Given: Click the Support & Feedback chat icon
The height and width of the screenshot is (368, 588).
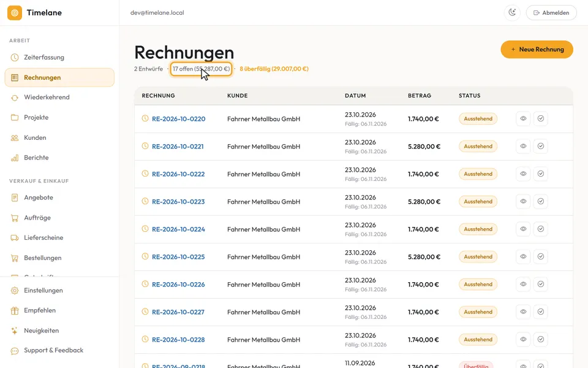Looking at the screenshot, I should (x=15, y=351).
